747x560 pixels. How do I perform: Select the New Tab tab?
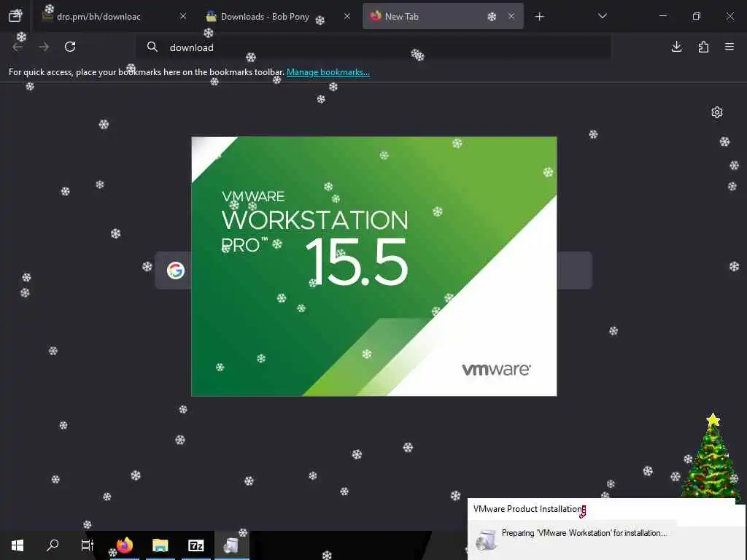pyautogui.click(x=443, y=16)
